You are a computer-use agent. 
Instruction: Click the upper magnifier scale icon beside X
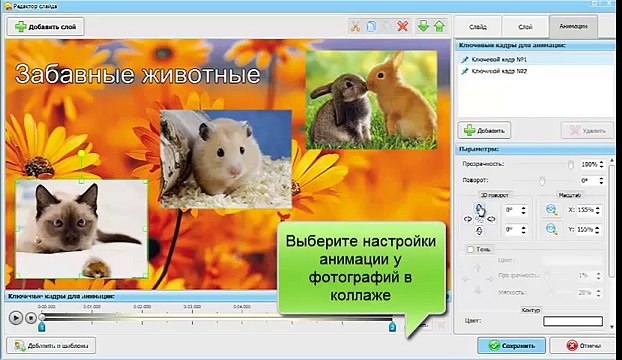[x=551, y=210]
